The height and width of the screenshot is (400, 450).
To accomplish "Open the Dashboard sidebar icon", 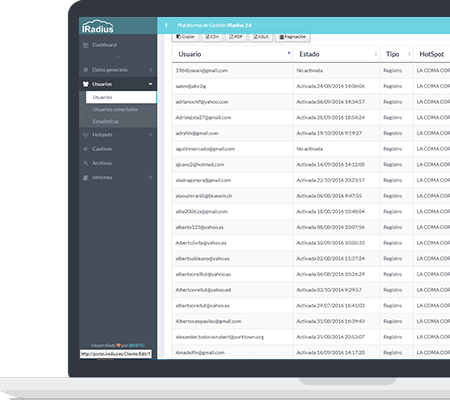I will coord(86,45).
